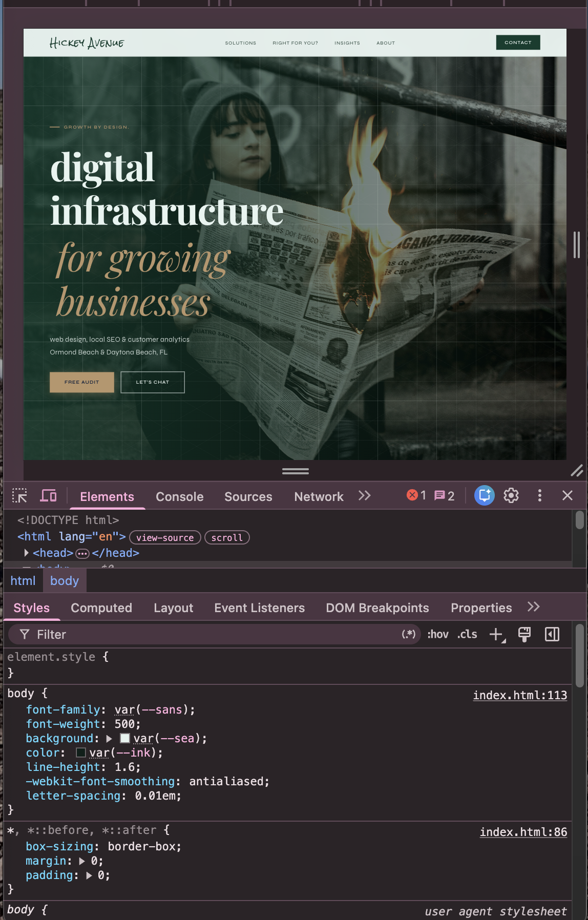Toggle the .cls element classes button
This screenshot has width=588, height=920.
(x=467, y=634)
